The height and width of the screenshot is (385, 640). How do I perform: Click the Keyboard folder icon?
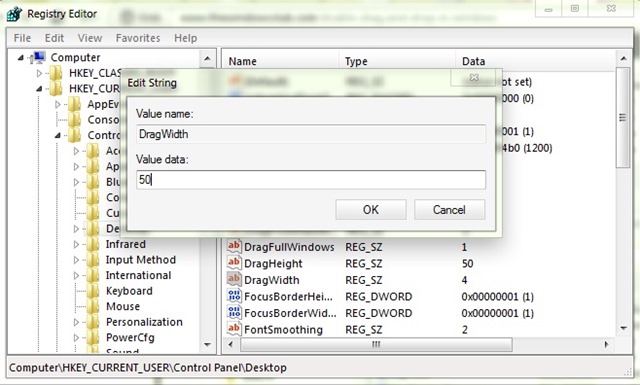pos(93,291)
